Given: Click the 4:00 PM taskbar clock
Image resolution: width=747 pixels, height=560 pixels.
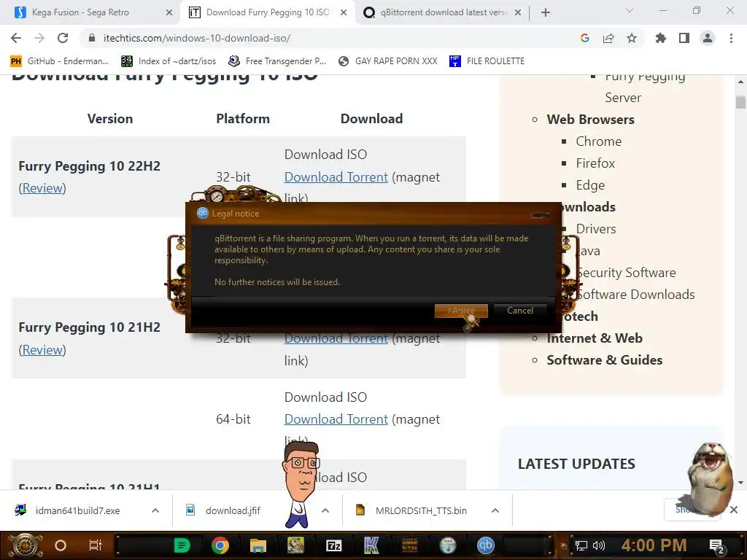Looking at the screenshot, I should [x=654, y=545].
